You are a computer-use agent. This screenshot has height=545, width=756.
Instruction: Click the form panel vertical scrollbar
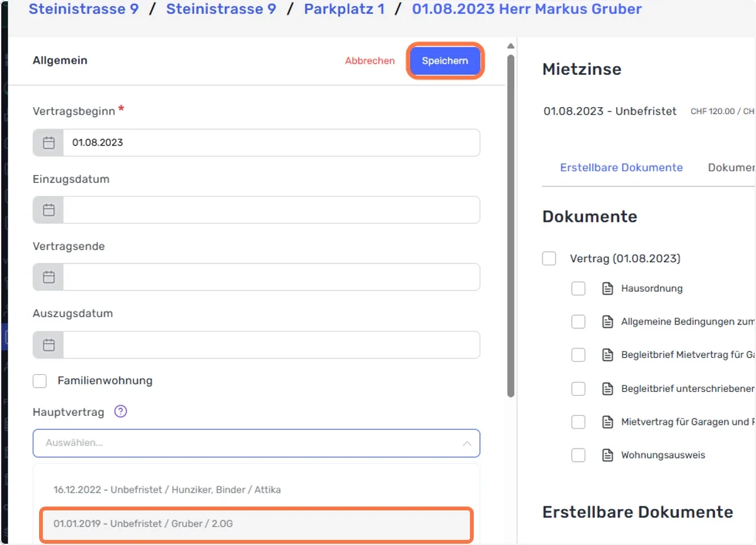[511, 226]
